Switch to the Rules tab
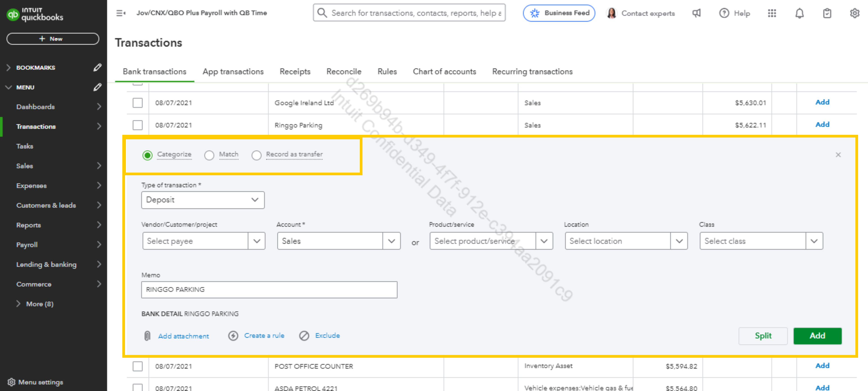The height and width of the screenshot is (391, 868). [387, 72]
